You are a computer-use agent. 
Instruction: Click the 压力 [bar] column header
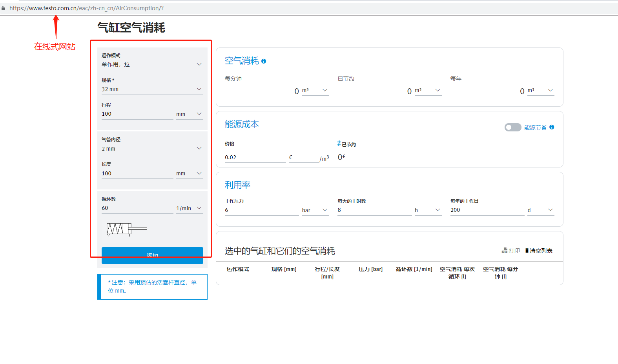[370, 269]
